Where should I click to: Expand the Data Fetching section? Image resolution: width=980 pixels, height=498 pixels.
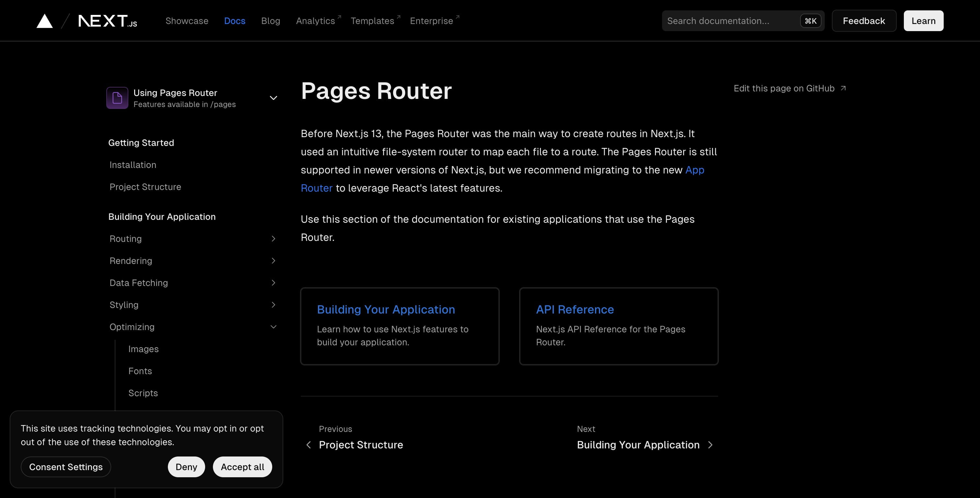click(x=273, y=283)
